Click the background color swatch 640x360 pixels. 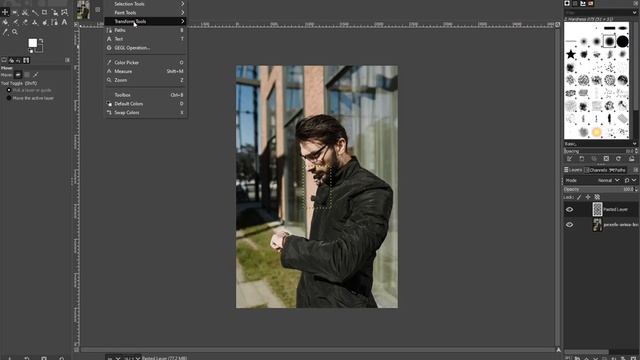39,48
